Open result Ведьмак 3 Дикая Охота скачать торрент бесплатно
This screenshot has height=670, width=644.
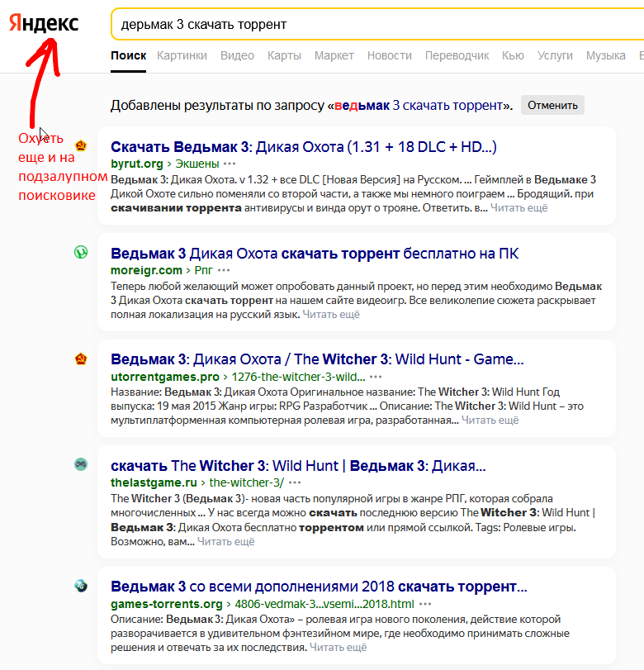tap(315, 254)
